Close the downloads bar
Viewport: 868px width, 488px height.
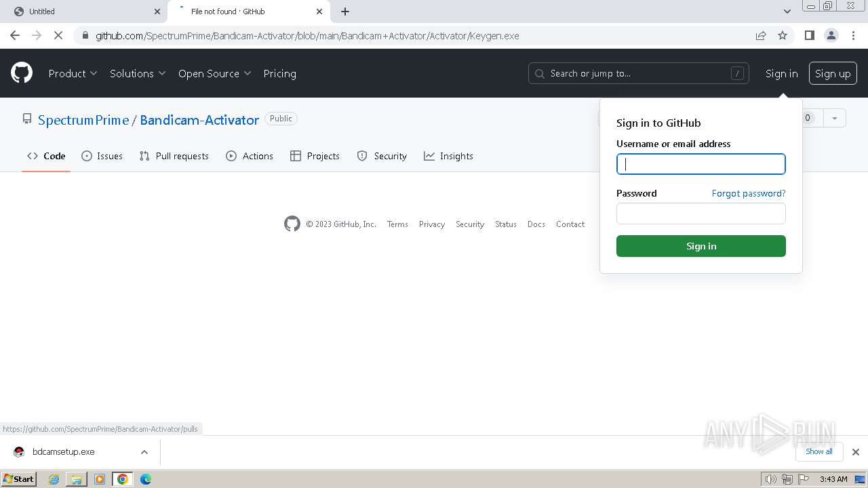[856, 451]
